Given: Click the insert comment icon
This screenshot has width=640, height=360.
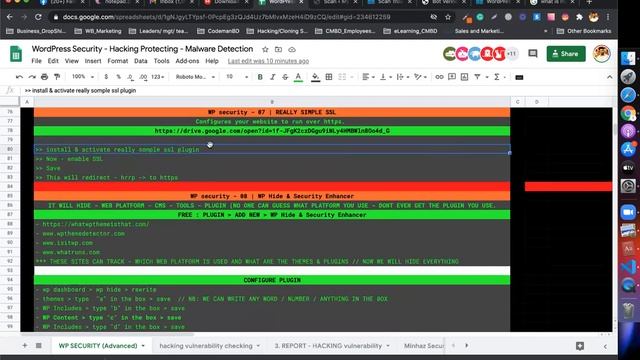Looking at the screenshot, I should 452,77.
